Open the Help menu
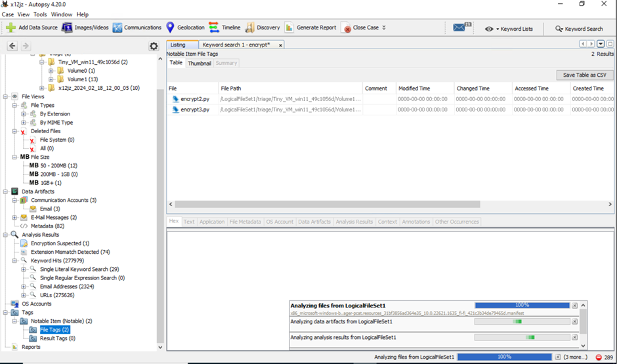Viewport: 617px width, 364px height. (x=82, y=14)
